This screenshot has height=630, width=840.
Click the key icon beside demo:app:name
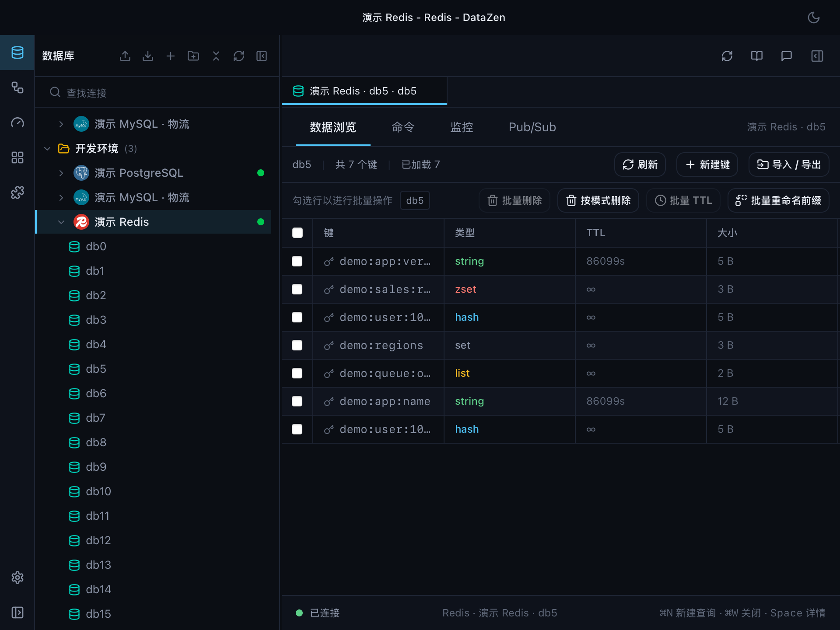pos(329,402)
